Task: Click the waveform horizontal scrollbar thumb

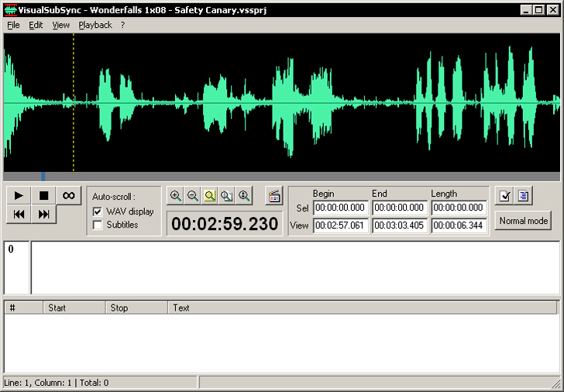Action: pyautogui.click(x=43, y=177)
